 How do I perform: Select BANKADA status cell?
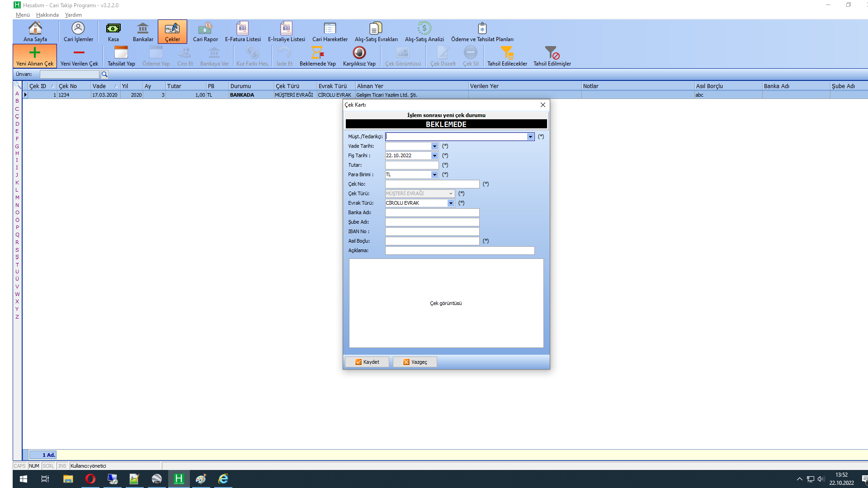pos(251,95)
